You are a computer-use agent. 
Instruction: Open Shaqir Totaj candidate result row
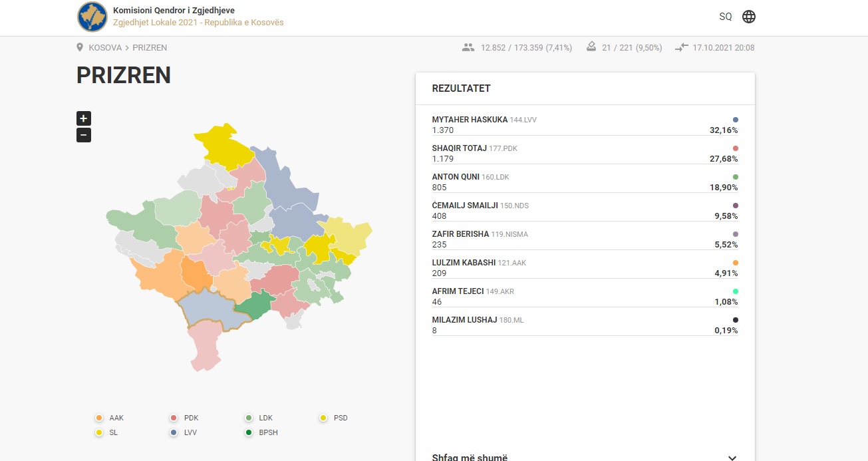pyautogui.click(x=584, y=154)
